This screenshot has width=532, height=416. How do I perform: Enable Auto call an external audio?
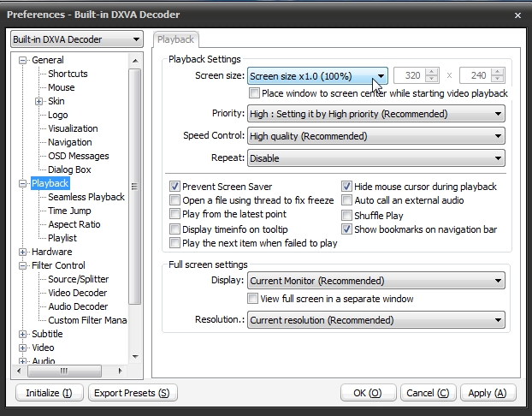[346, 200]
